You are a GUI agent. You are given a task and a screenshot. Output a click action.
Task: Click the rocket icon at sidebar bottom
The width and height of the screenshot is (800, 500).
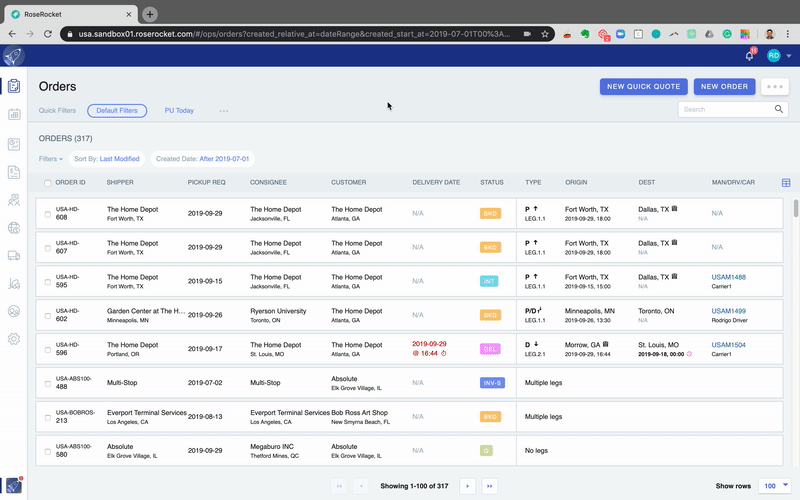point(14,485)
